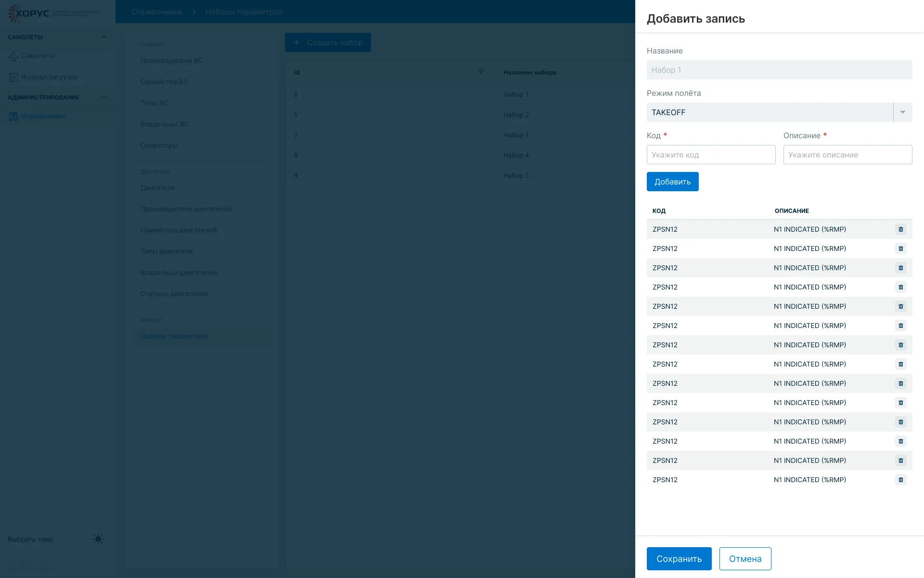This screenshot has width=924, height=578.
Task: Click the Название field showing Набор 1
Action: (779, 70)
